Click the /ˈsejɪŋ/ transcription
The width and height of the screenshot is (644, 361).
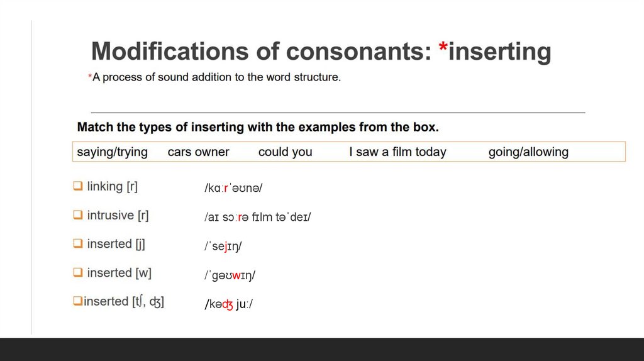223,247
